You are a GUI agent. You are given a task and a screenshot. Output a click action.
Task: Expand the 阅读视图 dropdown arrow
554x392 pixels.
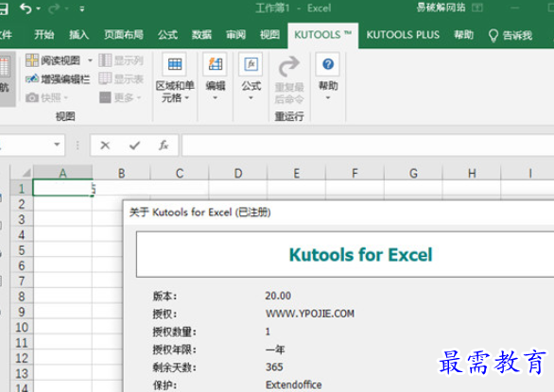click(90, 60)
